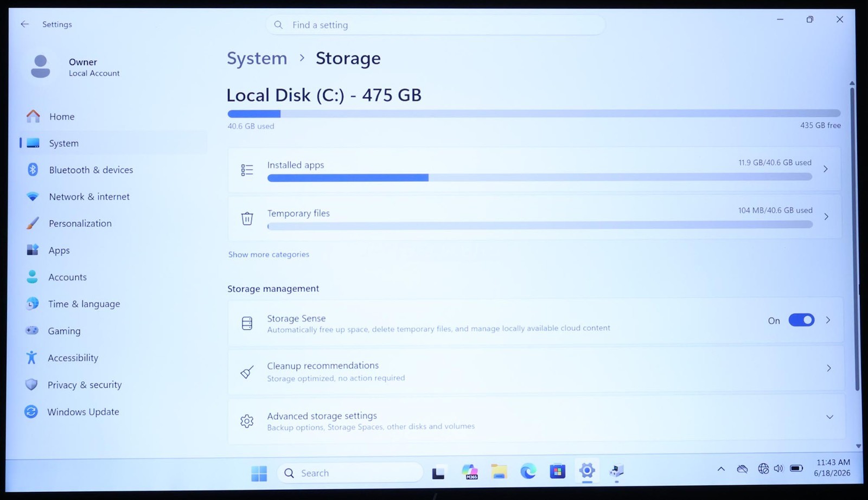Show hidden icons tray chevron
The width and height of the screenshot is (868, 500).
[721, 469]
